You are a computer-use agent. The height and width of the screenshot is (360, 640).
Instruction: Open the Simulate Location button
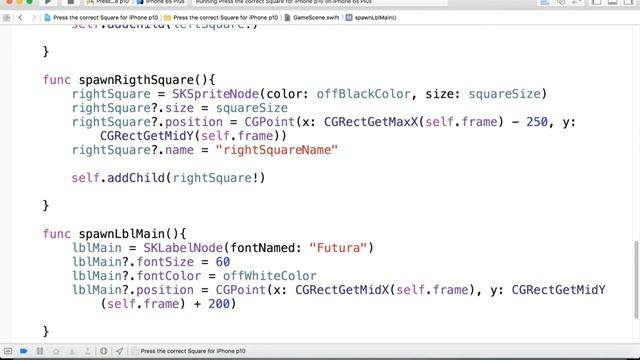[x=119, y=351]
